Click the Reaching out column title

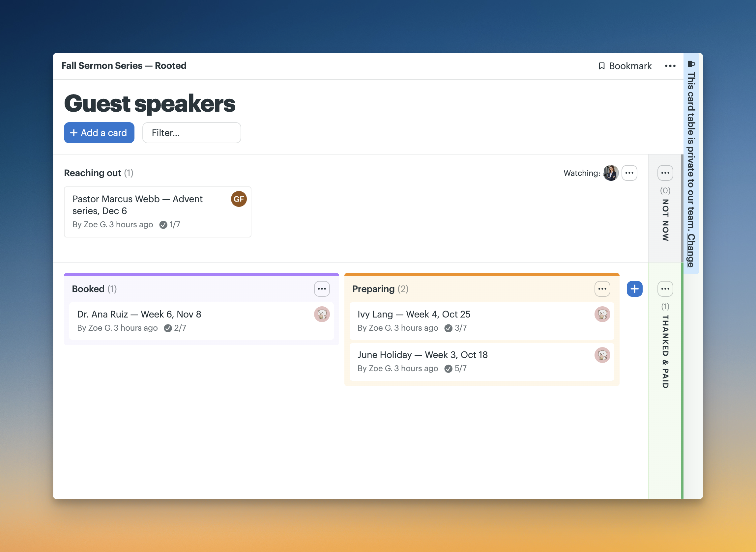point(93,173)
